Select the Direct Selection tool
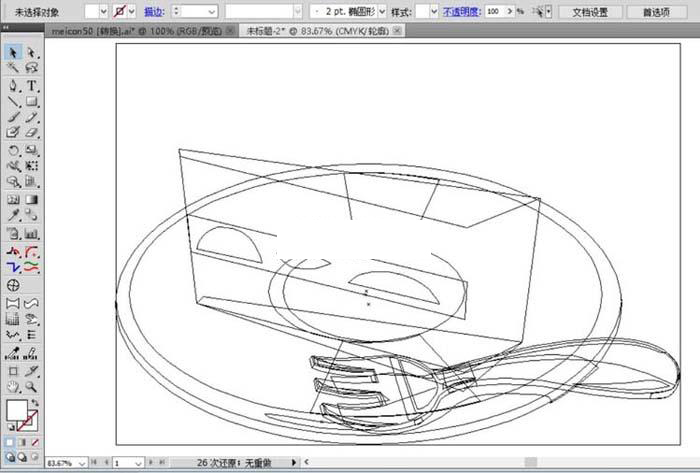This screenshot has width=700, height=473. click(31, 52)
